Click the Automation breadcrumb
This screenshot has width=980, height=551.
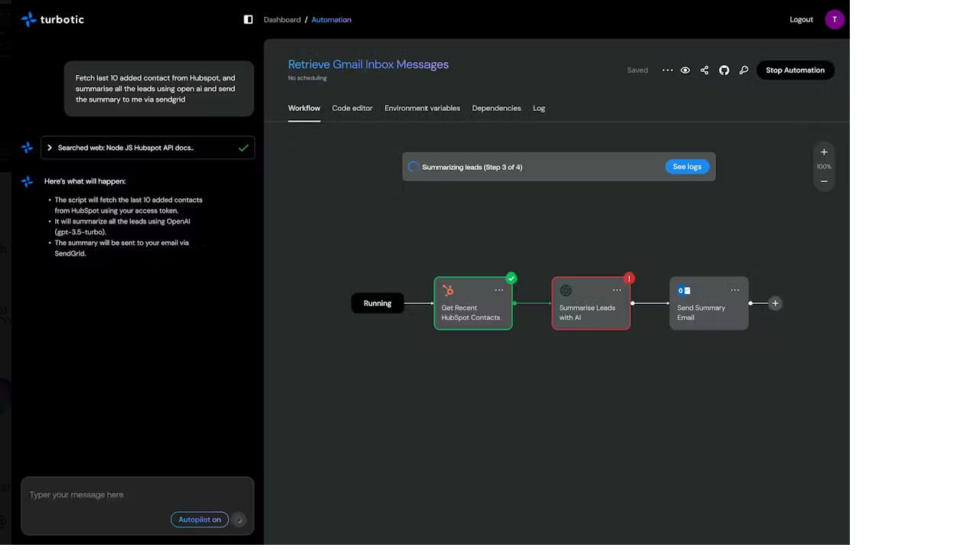[332, 19]
